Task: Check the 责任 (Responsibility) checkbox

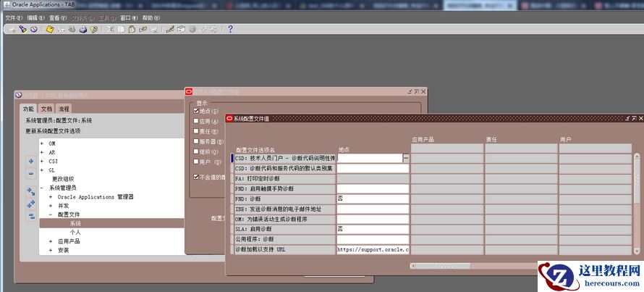Action: tap(196, 131)
